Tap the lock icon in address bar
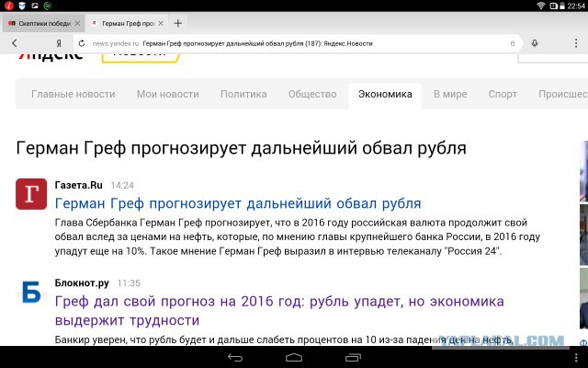This screenshot has width=588, height=368. point(513,43)
